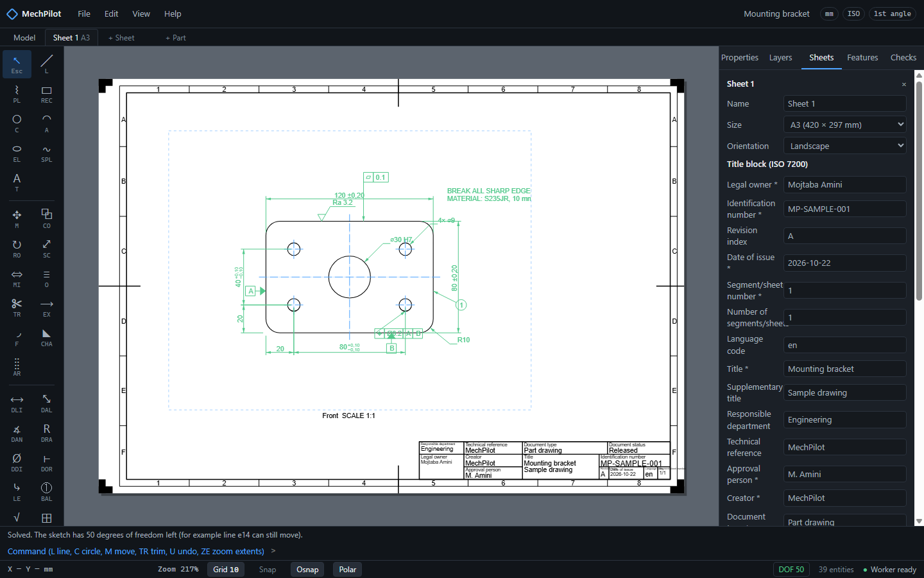Open the Edit menu

[x=112, y=13]
